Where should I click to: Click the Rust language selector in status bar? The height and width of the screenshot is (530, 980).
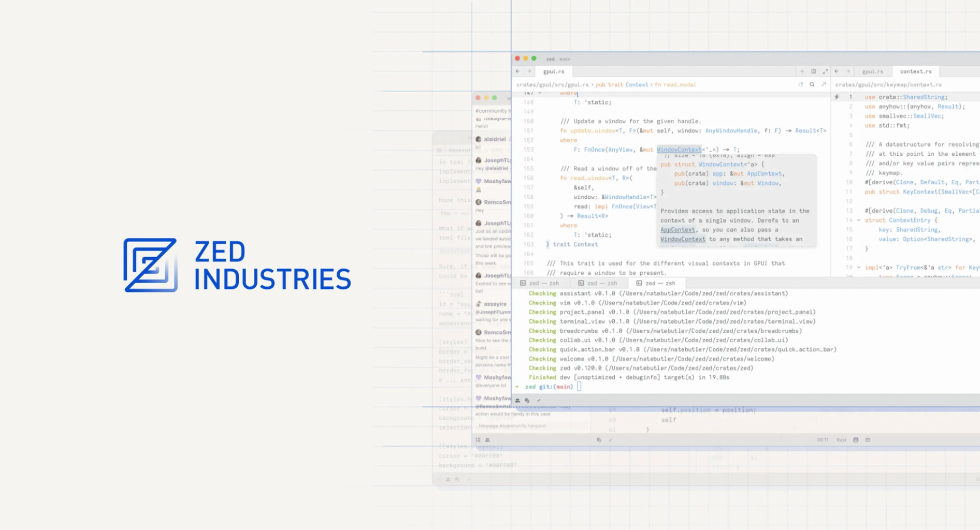[x=841, y=440]
